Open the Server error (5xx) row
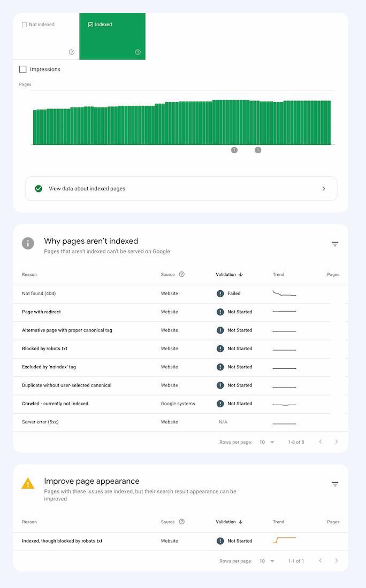Viewport: 366px width, 588px height. click(x=180, y=422)
